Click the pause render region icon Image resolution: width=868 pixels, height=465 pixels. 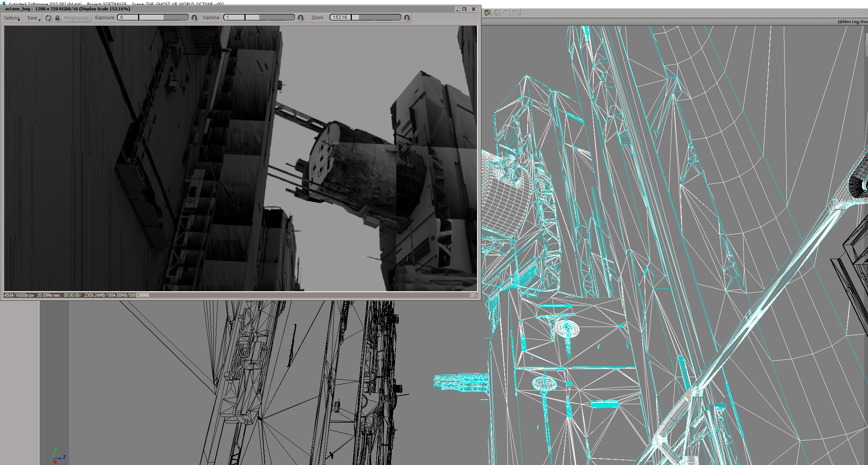tap(506, 13)
